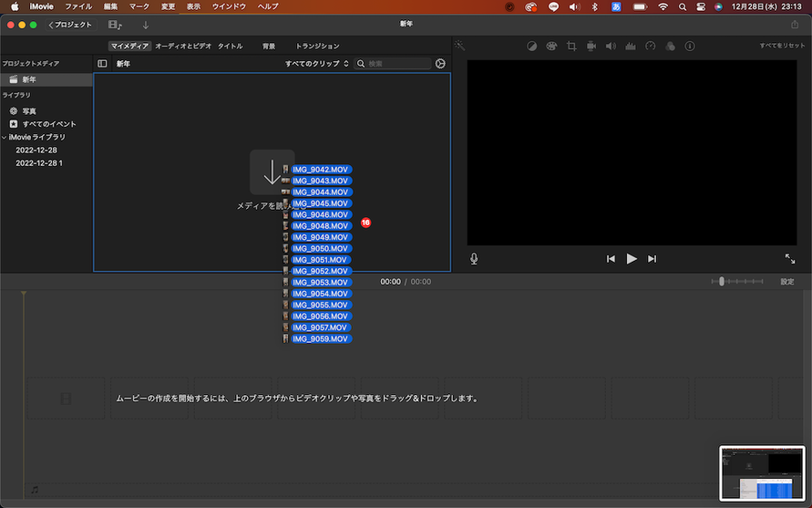Collapse the iMovie ライブラリ tree
Image resolution: width=812 pixels, height=508 pixels.
coord(5,137)
